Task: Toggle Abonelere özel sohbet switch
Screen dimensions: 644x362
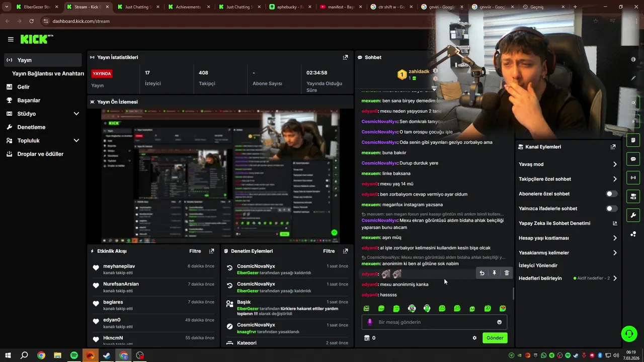Action: point(611,194)
